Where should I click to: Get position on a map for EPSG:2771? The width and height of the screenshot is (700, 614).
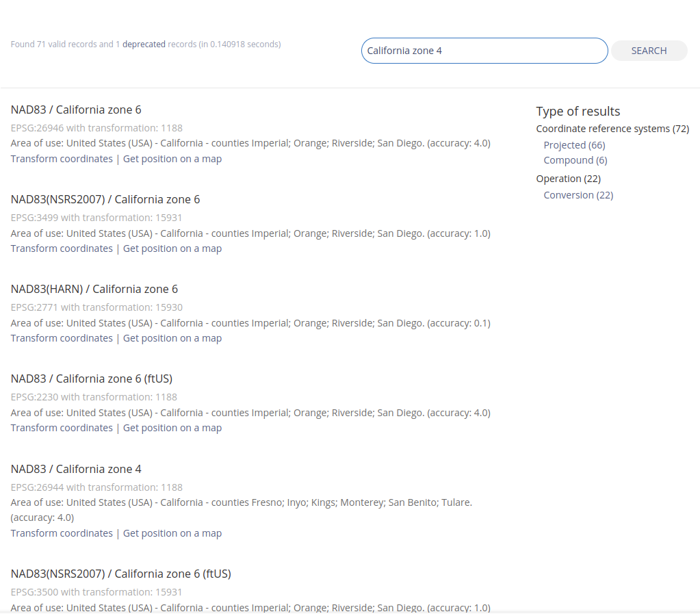coord(172,338)
